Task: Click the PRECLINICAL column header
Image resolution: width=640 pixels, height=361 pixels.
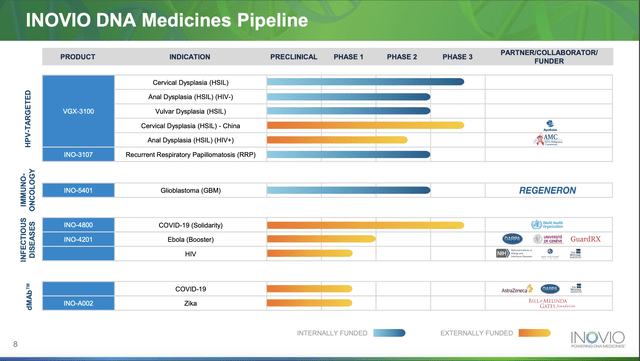Action: pos(293,57)
